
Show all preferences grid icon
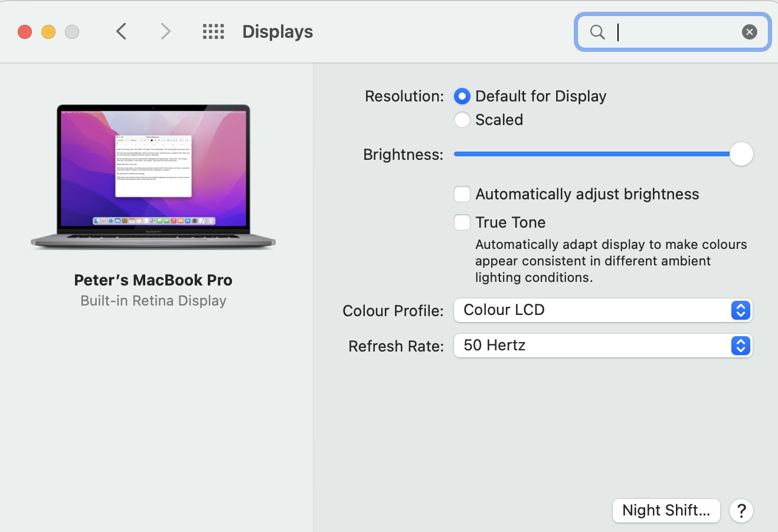click(x=213, y=32)
